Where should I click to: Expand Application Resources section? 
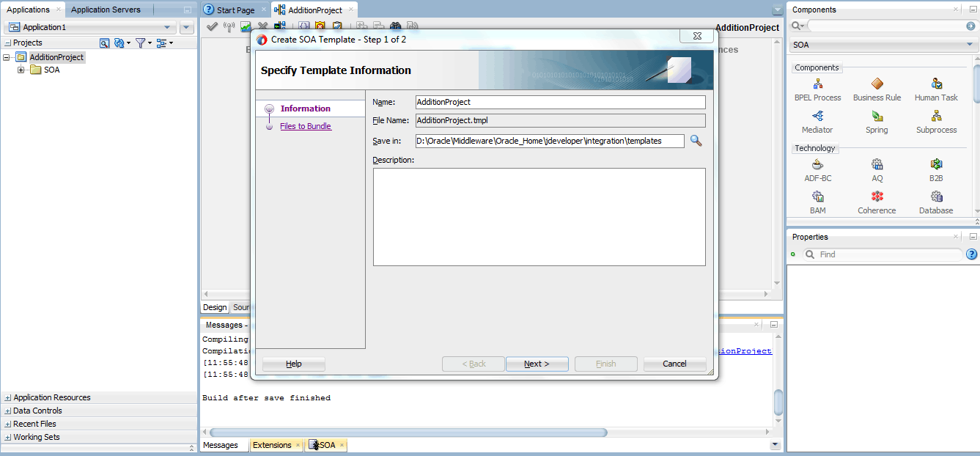pos(8,398)
